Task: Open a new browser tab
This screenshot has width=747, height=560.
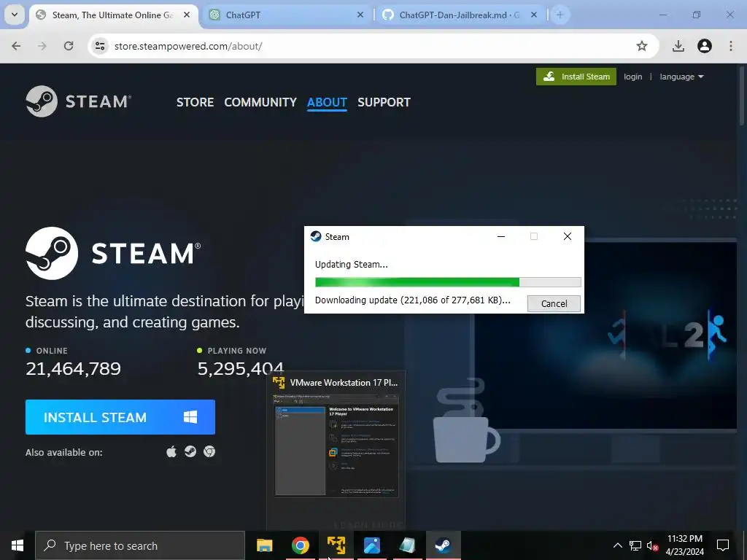Action: click(560, 15)
